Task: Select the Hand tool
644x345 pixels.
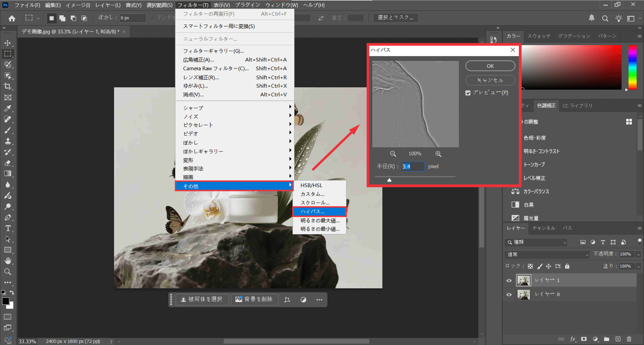Action: click(x=8, y=261)
